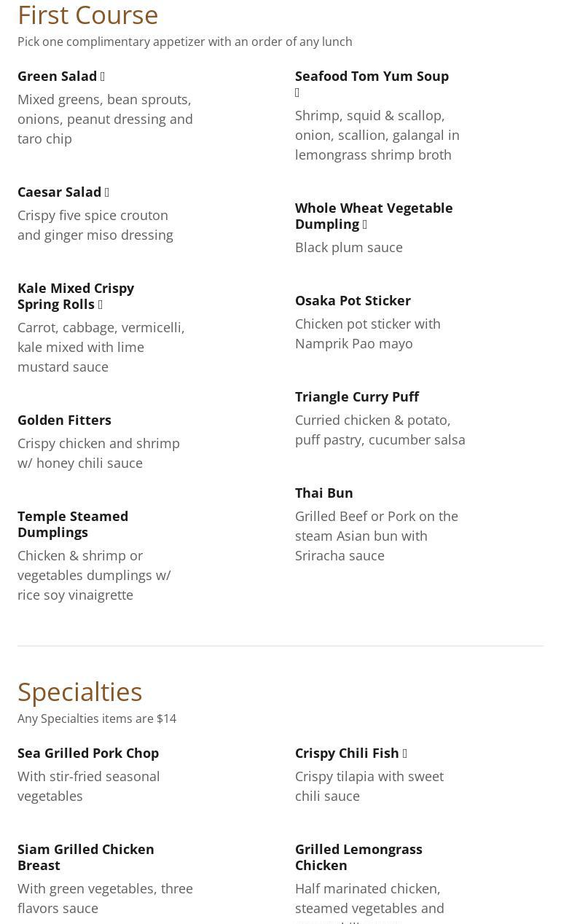Image resolution: width=561 pixels, height=924 pixels.
Task: Click the icon beside Whole Wheat Vegetable Dumpling
Action: pyautogui.click(x=365, y=224)
